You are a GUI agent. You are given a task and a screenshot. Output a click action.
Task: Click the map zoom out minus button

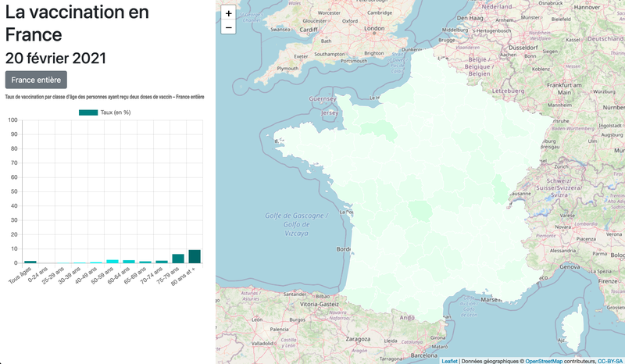(228, 27)
